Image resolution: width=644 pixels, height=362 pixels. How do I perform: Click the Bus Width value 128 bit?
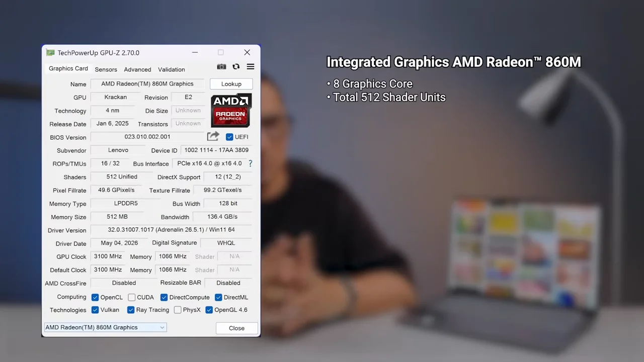pos(228,204)
